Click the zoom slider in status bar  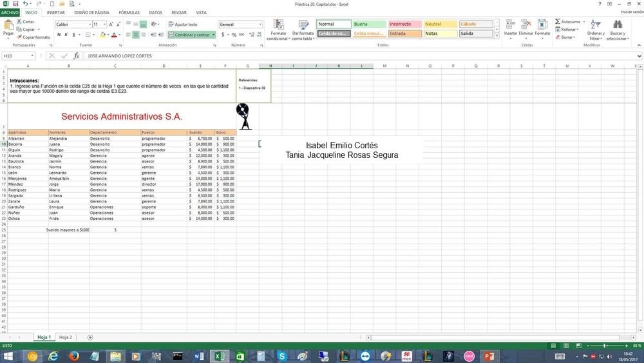pos(605,346)
